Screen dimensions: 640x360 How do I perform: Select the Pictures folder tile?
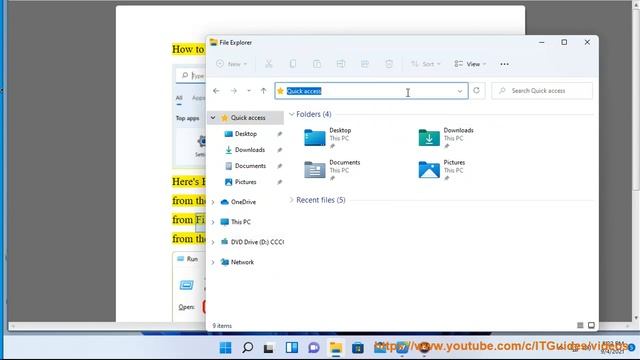coord(442,170)
